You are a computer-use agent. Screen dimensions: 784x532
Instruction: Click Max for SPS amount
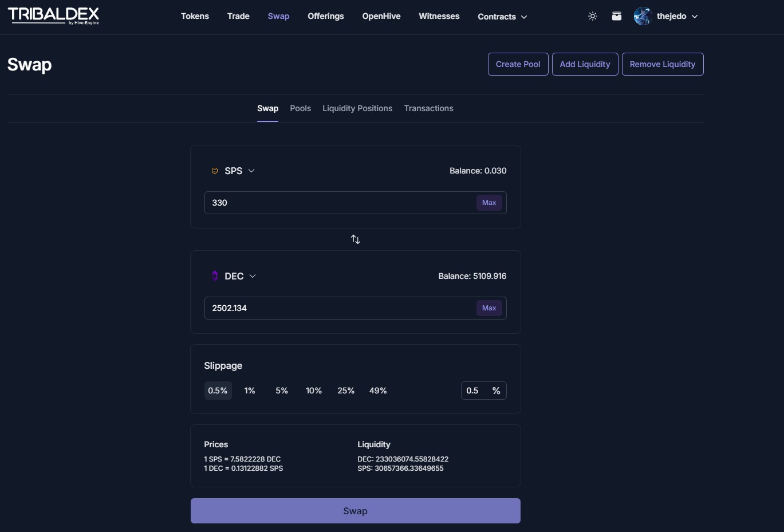(x=489, y=203)
